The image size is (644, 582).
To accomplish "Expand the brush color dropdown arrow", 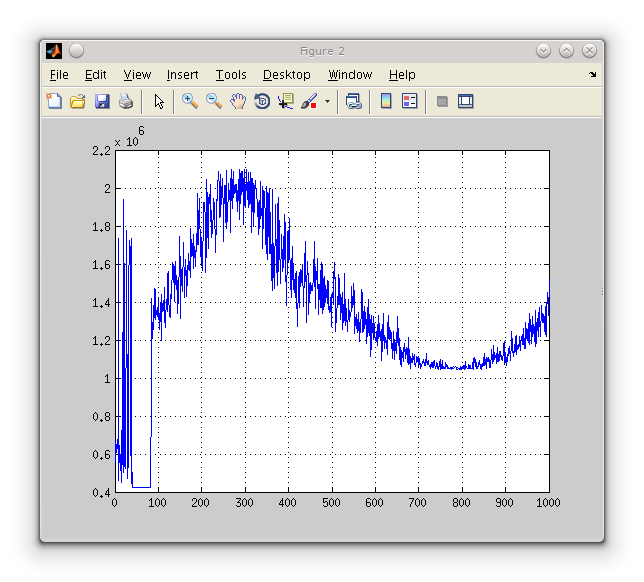I will [327, 101].
